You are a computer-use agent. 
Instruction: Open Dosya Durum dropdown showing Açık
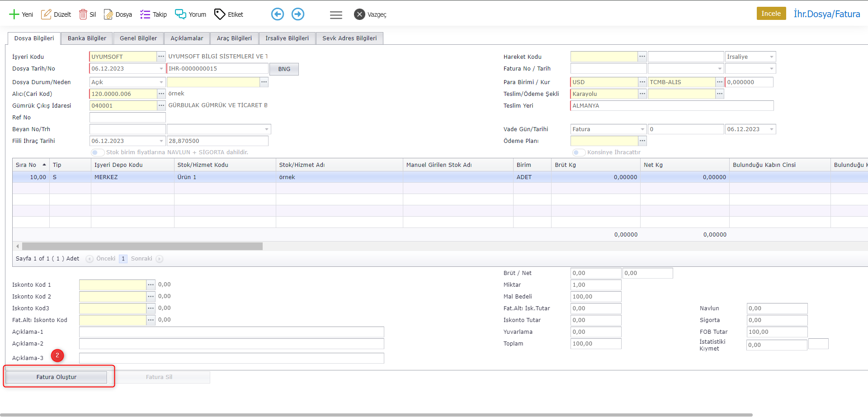[161, 82]
